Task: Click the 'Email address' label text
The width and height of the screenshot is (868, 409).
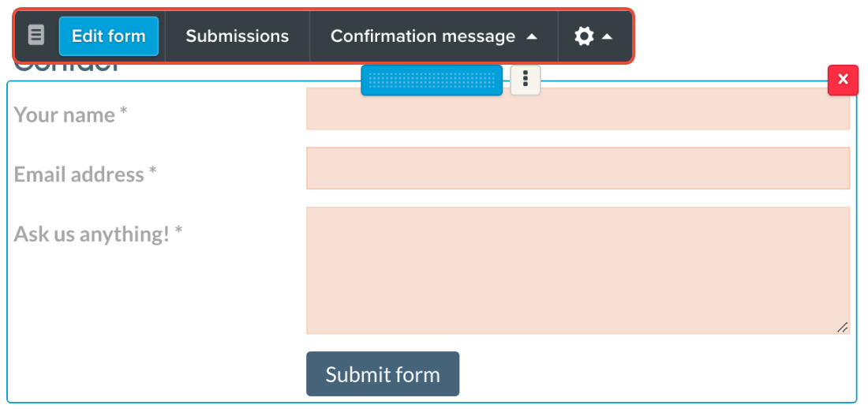Action: (79, 174)
